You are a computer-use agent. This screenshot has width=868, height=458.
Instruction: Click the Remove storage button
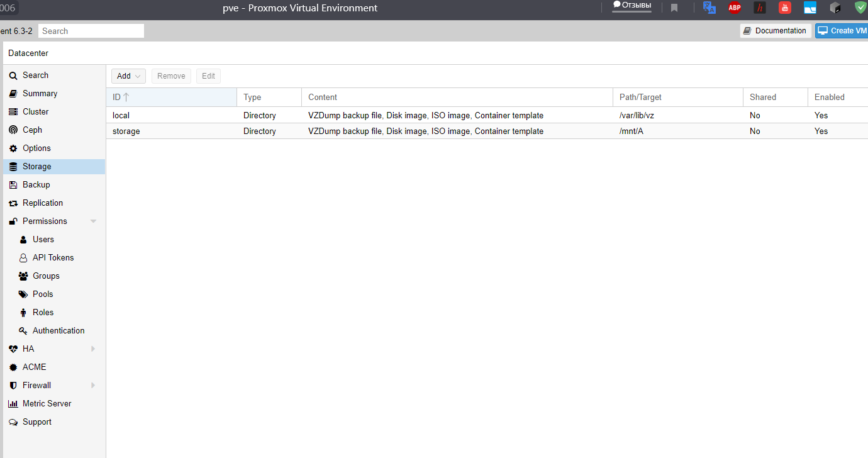tap(171, 76)
